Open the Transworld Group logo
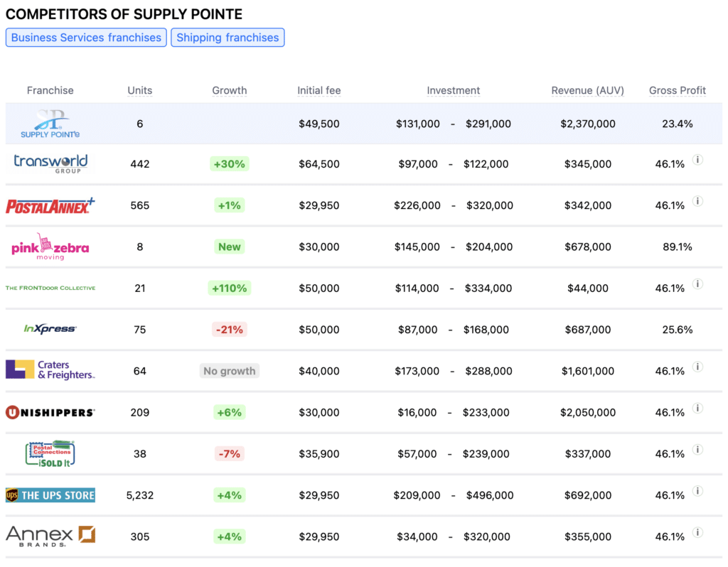This screenshot has height=567, width=728. tap(50, 164)
